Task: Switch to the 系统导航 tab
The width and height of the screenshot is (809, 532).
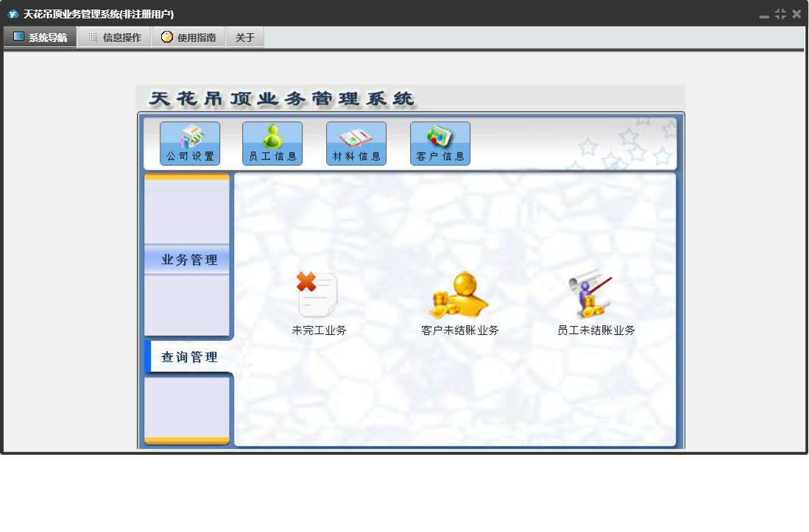Action: click(x=40, y=37)
